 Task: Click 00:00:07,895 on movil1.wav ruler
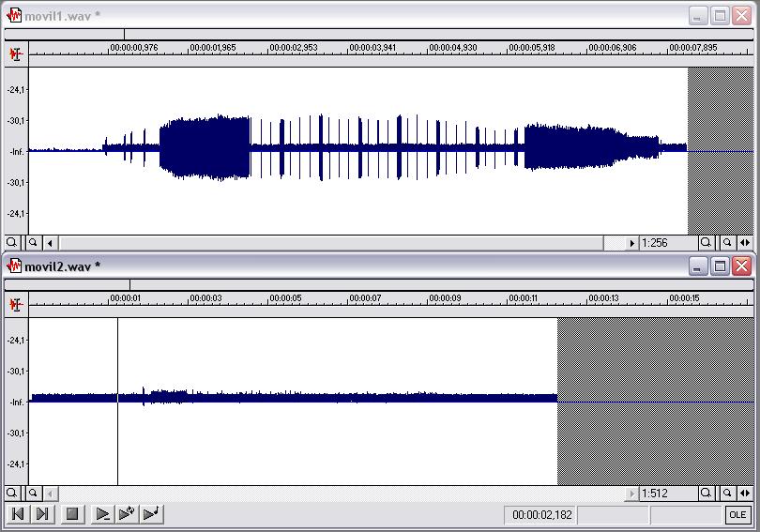(x=693, y=48)
